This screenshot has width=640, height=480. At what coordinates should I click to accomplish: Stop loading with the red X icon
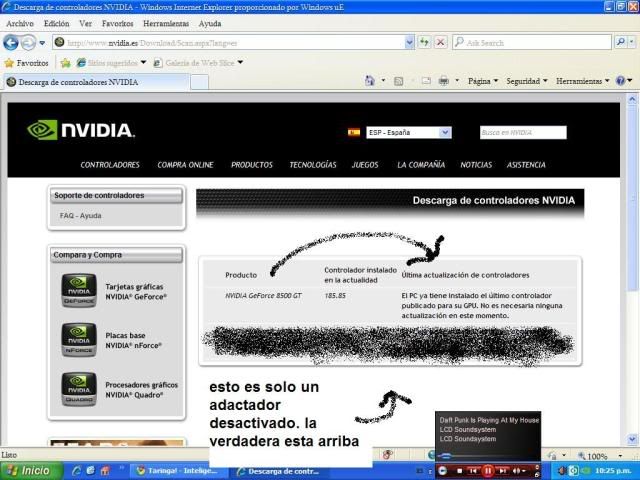click(440, 42)
